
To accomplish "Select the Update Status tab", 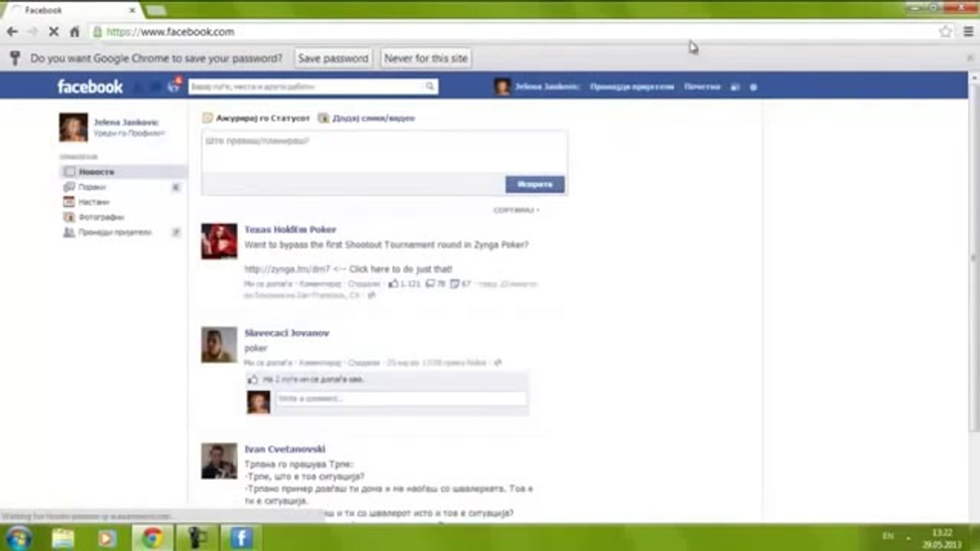I will point(256,119).
